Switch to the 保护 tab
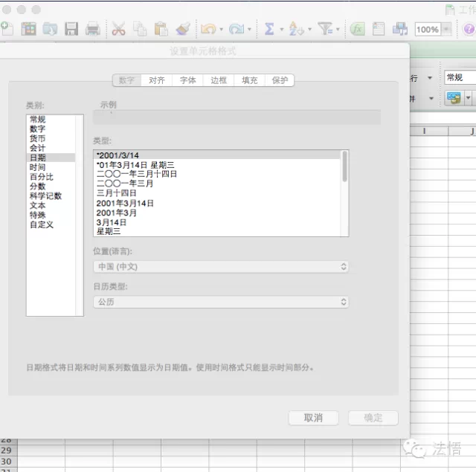 (280, 80)
